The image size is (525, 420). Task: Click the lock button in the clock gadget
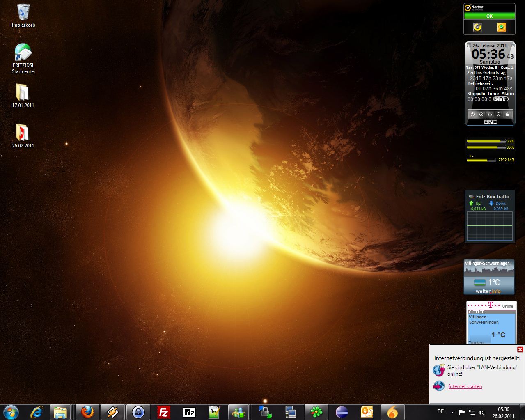[507, 114]
